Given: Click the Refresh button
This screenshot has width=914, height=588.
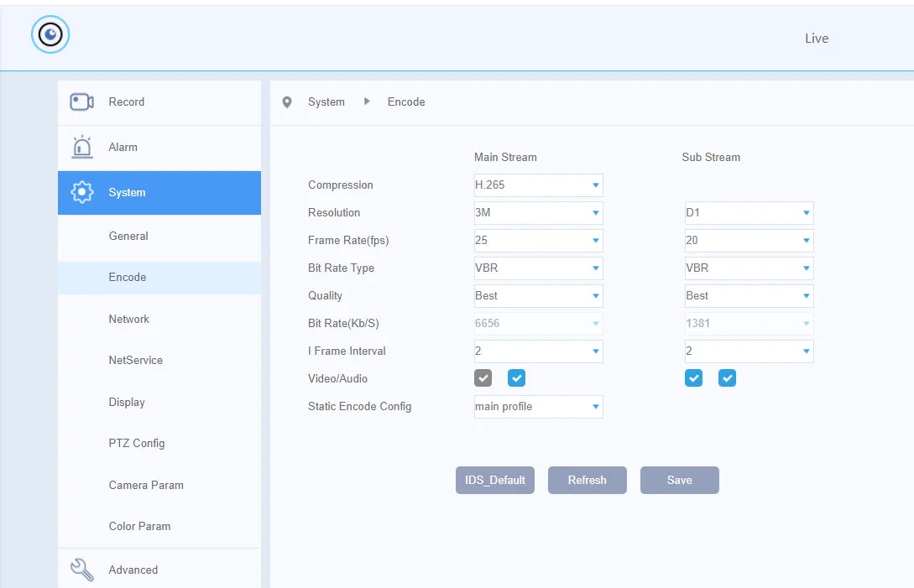Looking at the screenshot, I should point(587,480).
